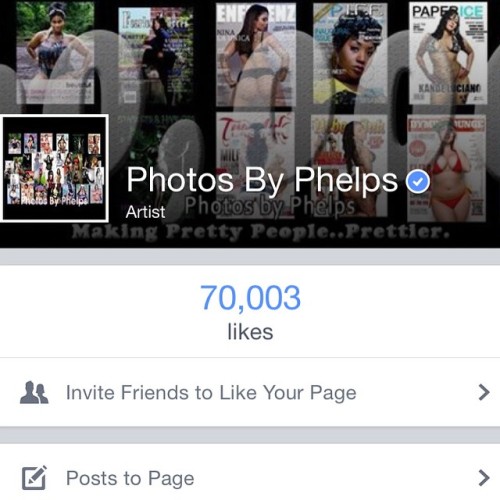
Task: Tap the Making Pretty People..Prettier banner text
Action: tap(261, 232)
